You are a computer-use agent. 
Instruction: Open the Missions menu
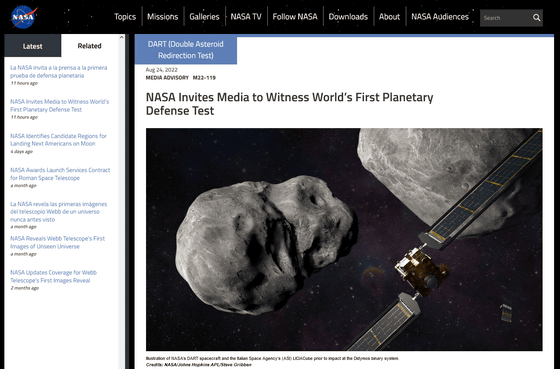pyautogui.click(x=162, y=16)
